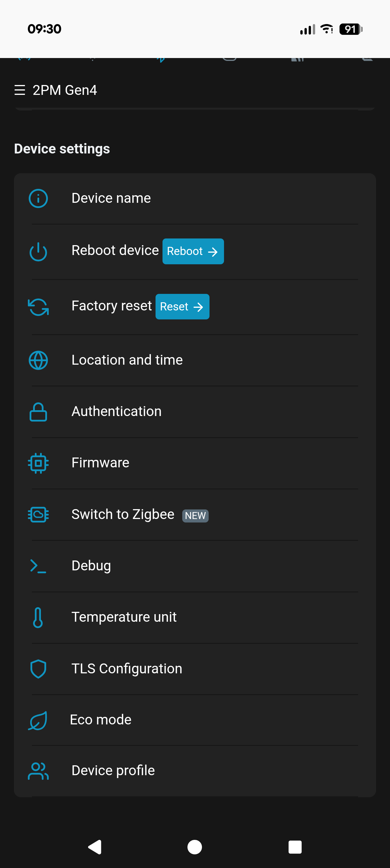Tap the Switch to Zigbee chip icon
The height and width of the screenshot is (868, 390).
38,515
